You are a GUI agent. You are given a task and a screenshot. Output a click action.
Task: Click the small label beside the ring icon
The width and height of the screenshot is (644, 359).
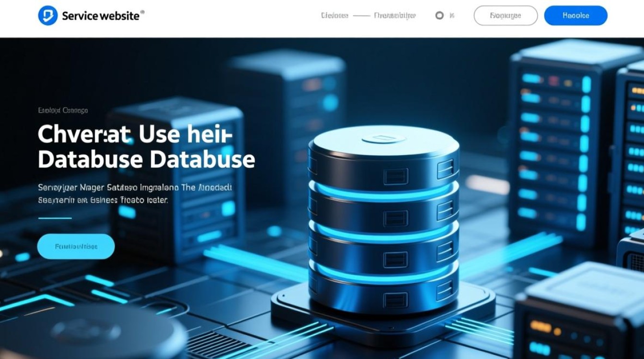[452, 16]
